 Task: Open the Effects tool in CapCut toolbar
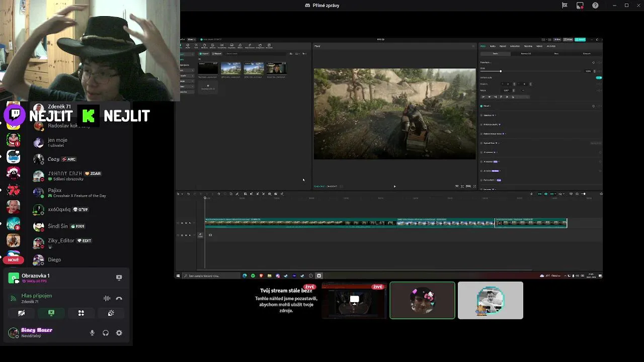tap(213, 46)
